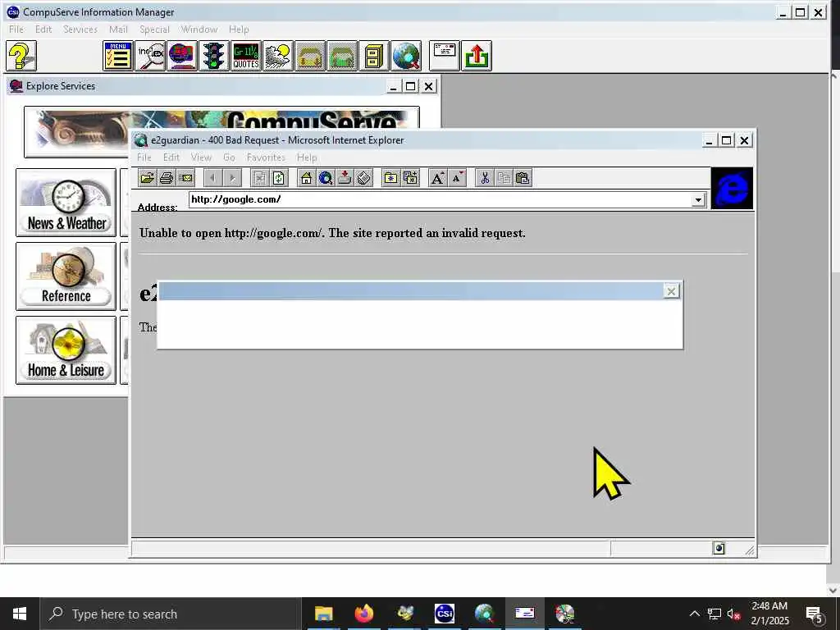The width and height of the screenshot is (840, 630).
Task: Click the status bar globe security icon
Action: (719, 548)
